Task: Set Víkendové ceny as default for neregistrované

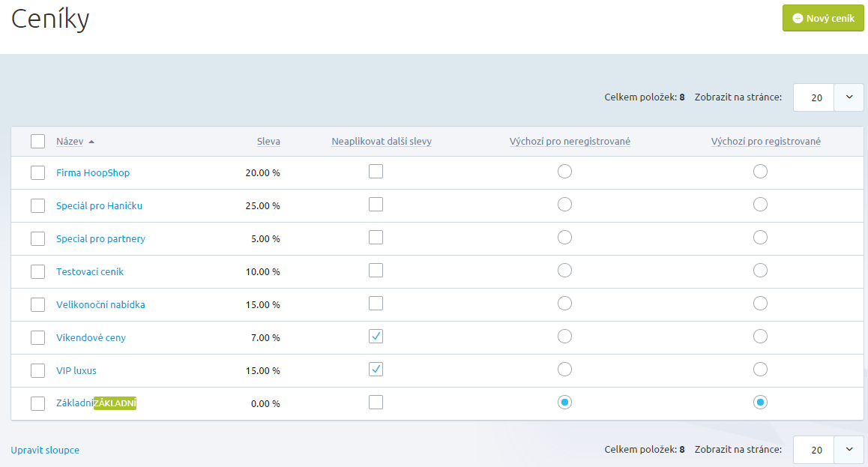Action: tap(564, 336)
